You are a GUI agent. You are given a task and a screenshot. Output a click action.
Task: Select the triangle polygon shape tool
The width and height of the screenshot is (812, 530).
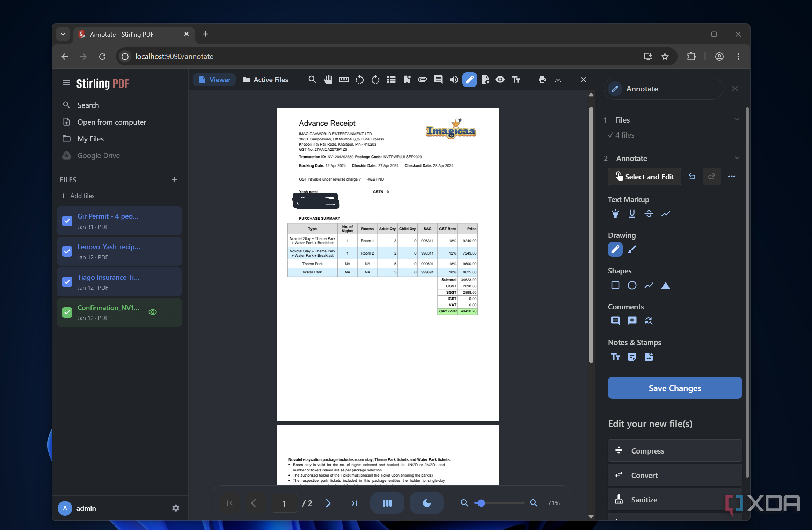pyautogui.click(x=666, y=286)
